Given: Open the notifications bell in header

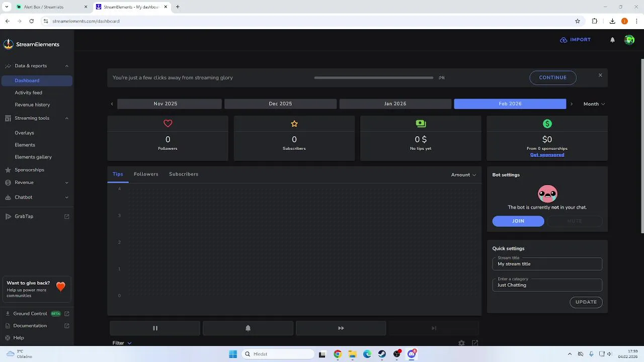Looking at the screenshot, I should [x=612, y=40].
